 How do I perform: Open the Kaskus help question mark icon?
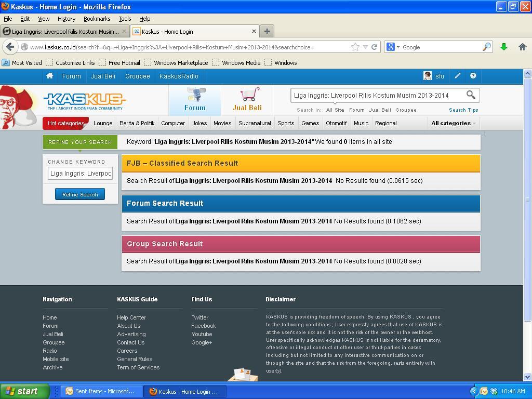[473, 76]
